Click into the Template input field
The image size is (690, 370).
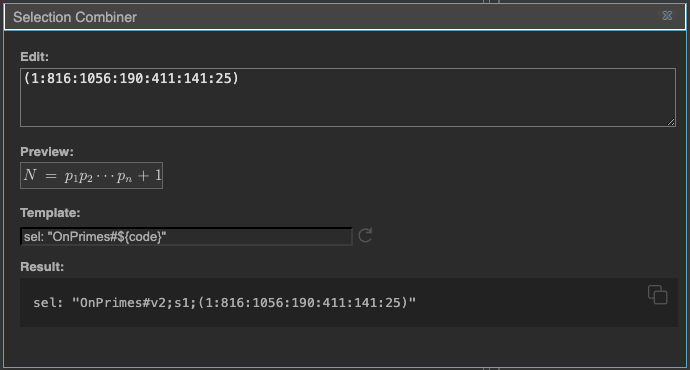186,236
